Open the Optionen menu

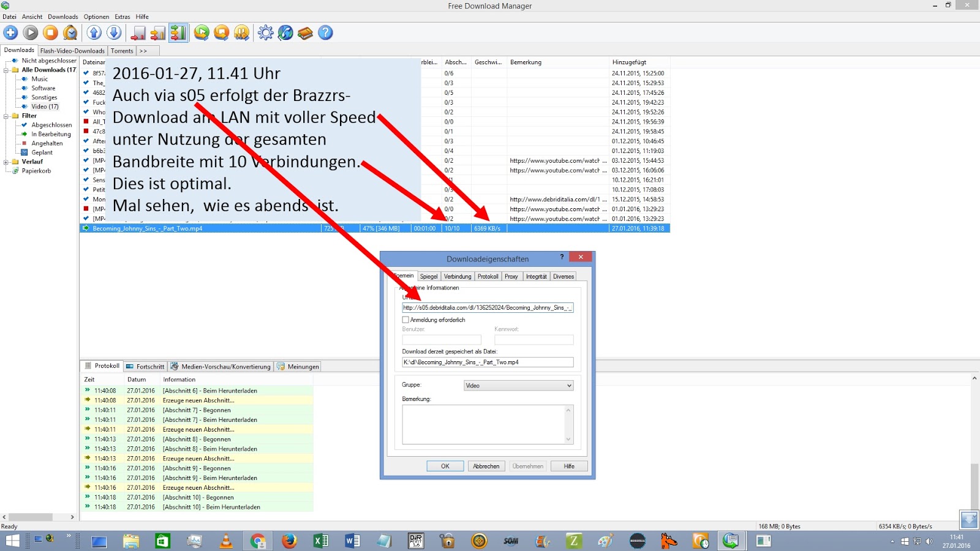[x=96, y=17]
